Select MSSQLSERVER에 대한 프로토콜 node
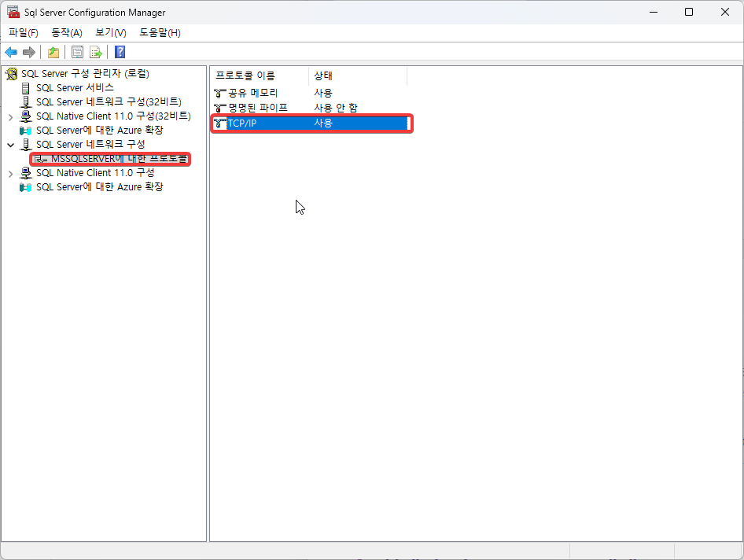Viewport: 744px width, 560px height. 119,159
